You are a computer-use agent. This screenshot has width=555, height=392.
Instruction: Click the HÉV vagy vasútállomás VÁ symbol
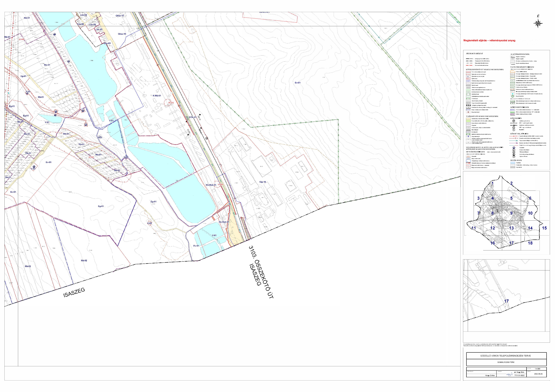[x=514, y=128]
